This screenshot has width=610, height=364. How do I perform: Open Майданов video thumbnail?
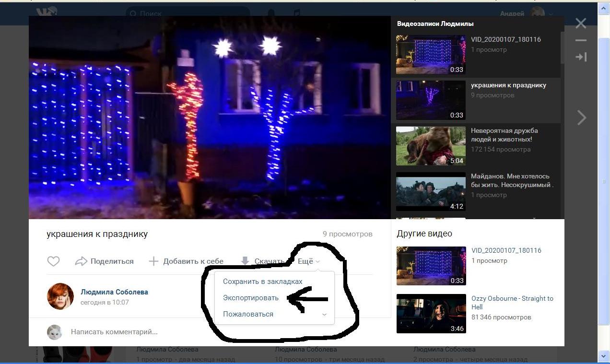pyautogui.click(x=431, y=191)
